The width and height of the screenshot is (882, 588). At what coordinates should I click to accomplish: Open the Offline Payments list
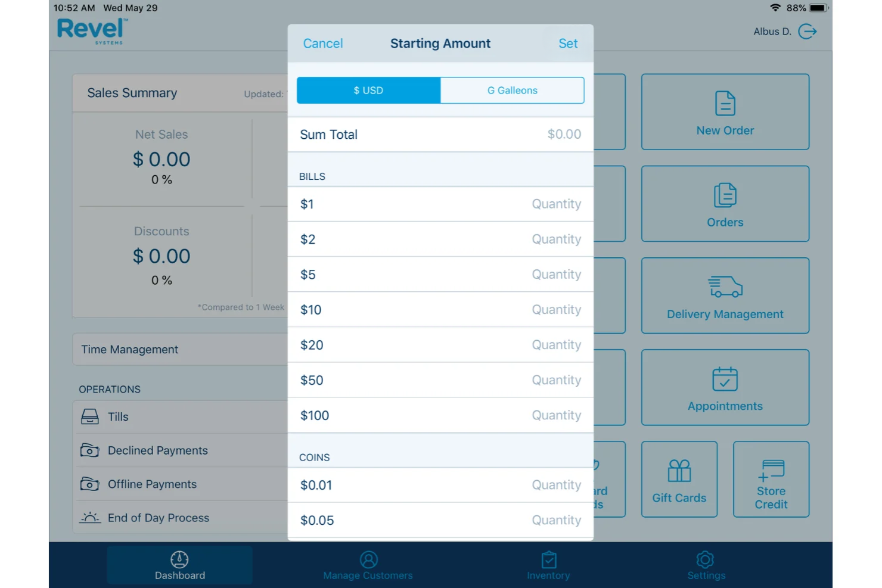tap(152, 484)
